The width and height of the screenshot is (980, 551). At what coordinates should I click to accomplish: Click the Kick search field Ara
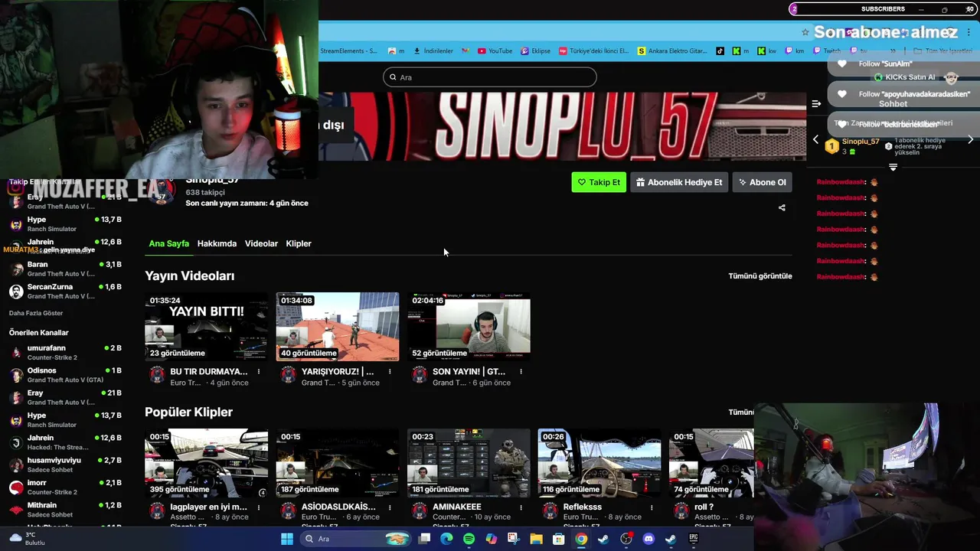pyautogui.click(x=490, y=77)
